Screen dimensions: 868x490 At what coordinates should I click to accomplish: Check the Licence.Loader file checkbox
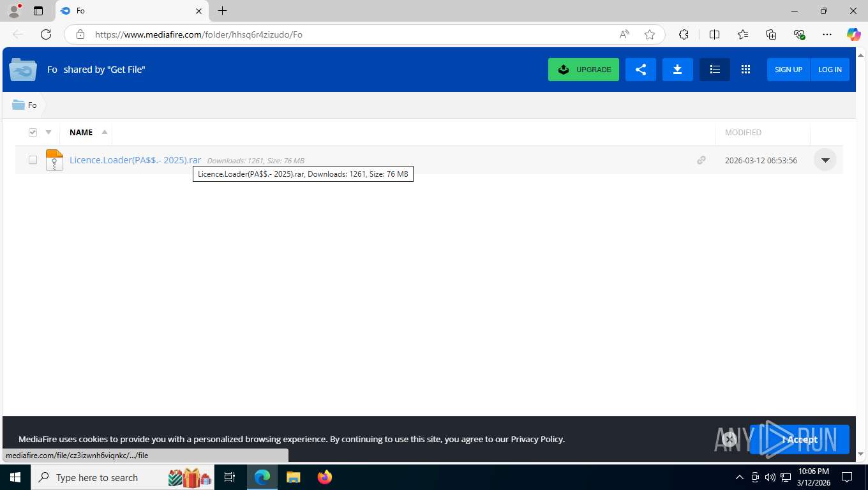(x=33, y=160)
